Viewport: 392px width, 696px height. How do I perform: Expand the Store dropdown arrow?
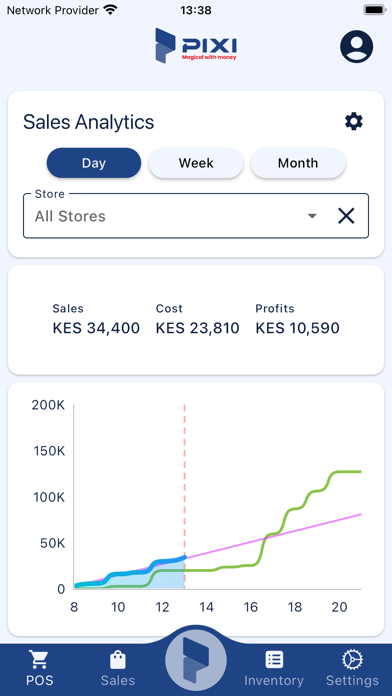coord(313,216)
